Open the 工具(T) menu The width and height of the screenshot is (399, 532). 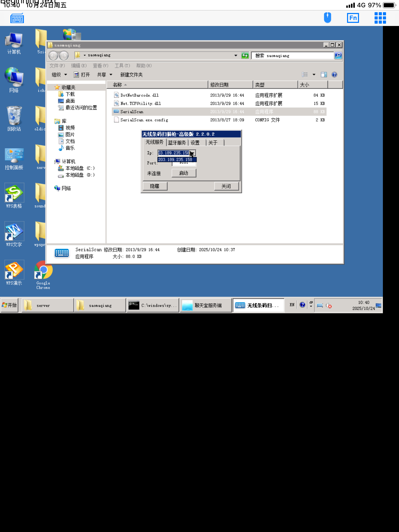(122, 66)
